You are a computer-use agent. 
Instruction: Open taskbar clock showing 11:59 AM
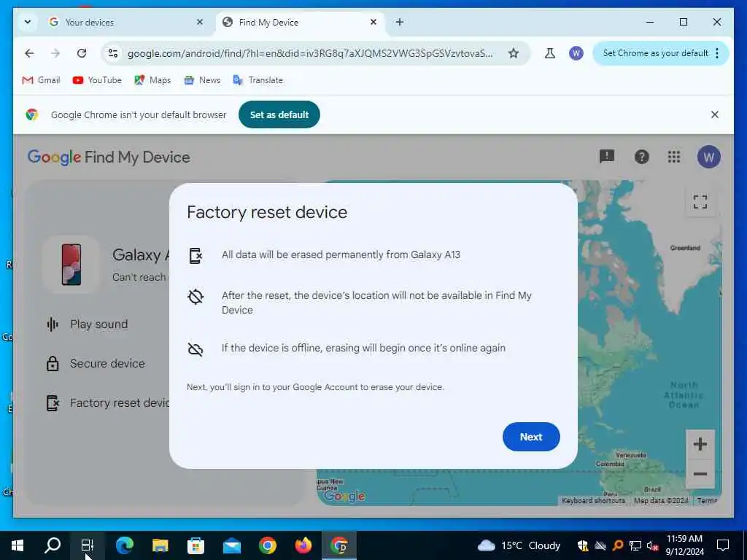click(684, 545)
